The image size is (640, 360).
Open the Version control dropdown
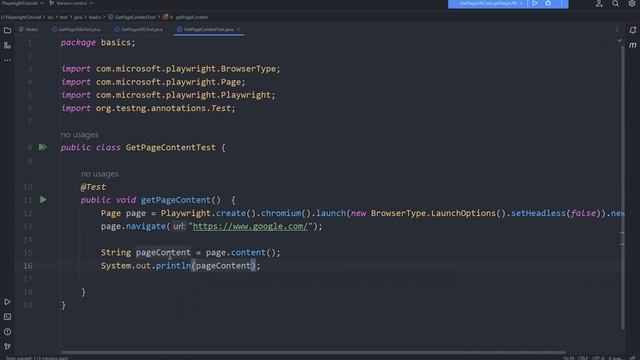pyautogui.click(x=71, y=3)
